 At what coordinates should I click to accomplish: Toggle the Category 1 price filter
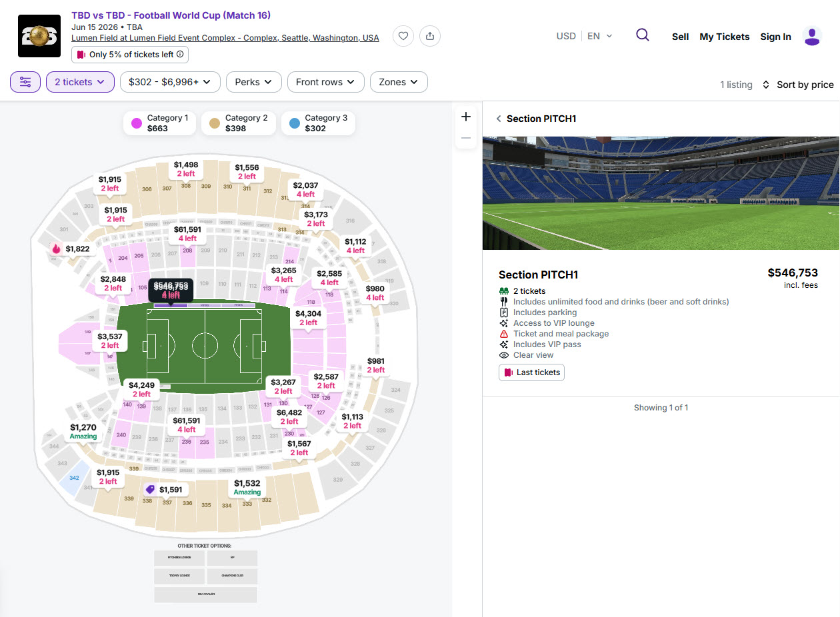(x=160, y=123)
